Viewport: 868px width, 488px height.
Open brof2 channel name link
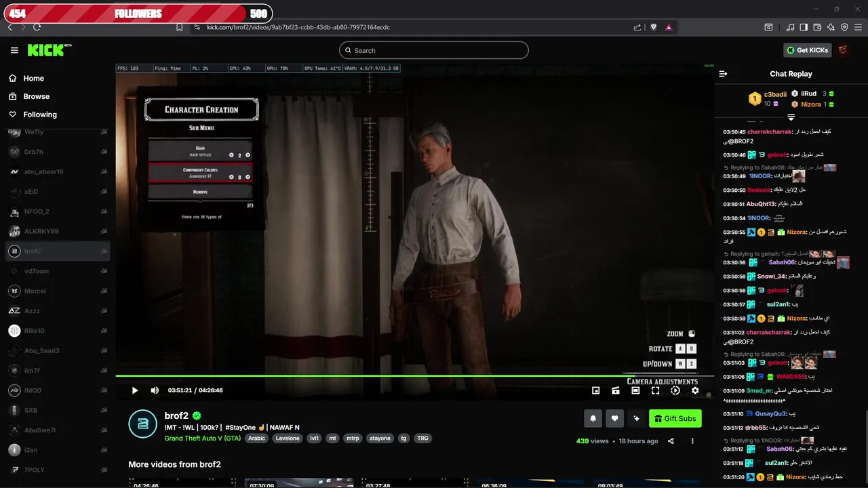tap(176, 415)
